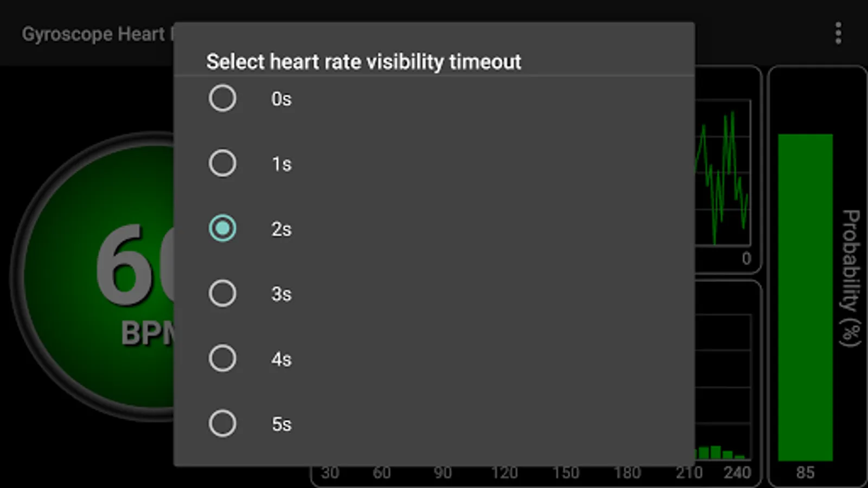The width and height of the screenshot is (868, 488).
Task: Pick the 4s option label
Action: point(281,359)
